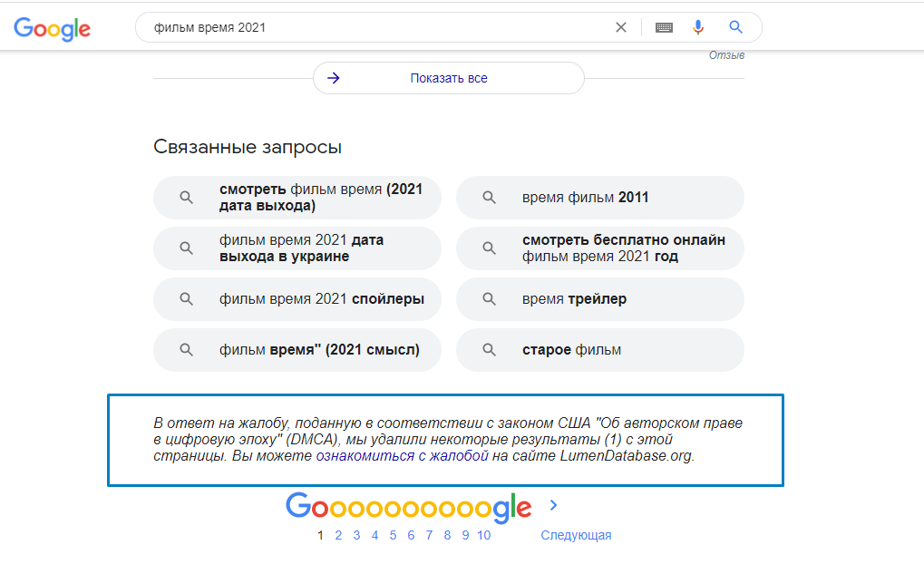Image resolution: width=924 pixels, height=574 pixels.
Task: Click the magnifier icon next to 'время трейлер'
Action: pyautogui.click(x=489, y=298)
